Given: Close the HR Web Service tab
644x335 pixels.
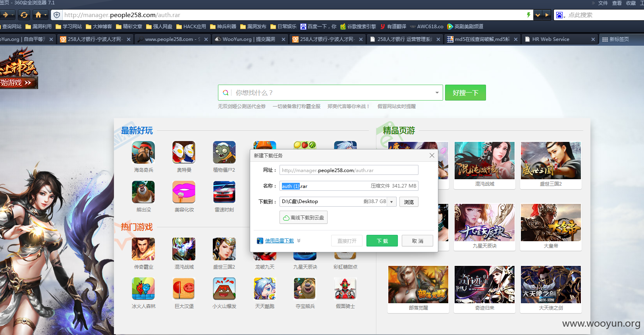Looking at the screenshot, I should [593, 39].
